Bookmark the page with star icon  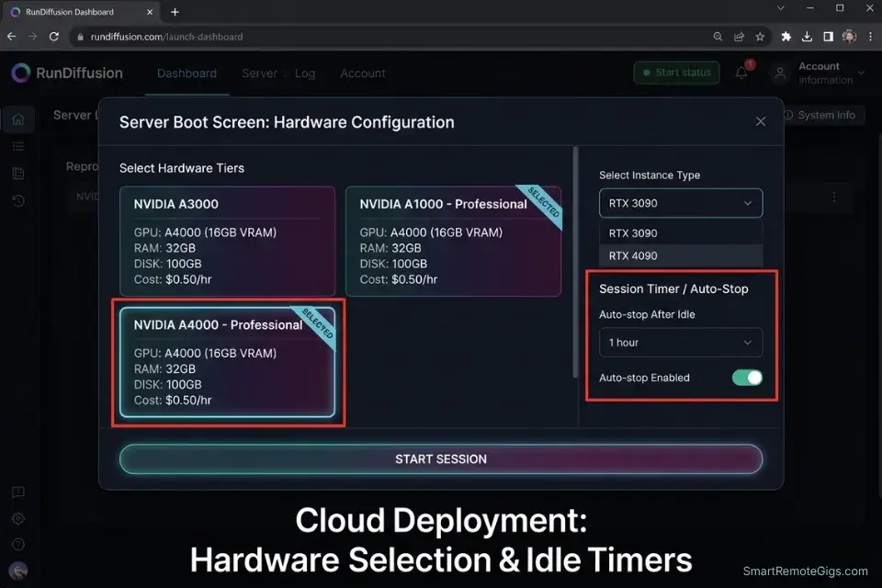coord(760,37)
